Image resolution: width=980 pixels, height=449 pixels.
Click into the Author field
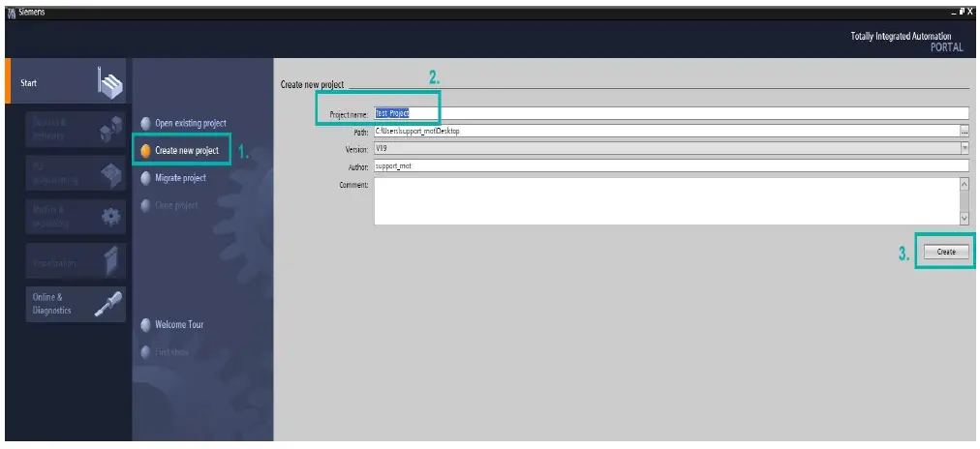pos(671,166)
